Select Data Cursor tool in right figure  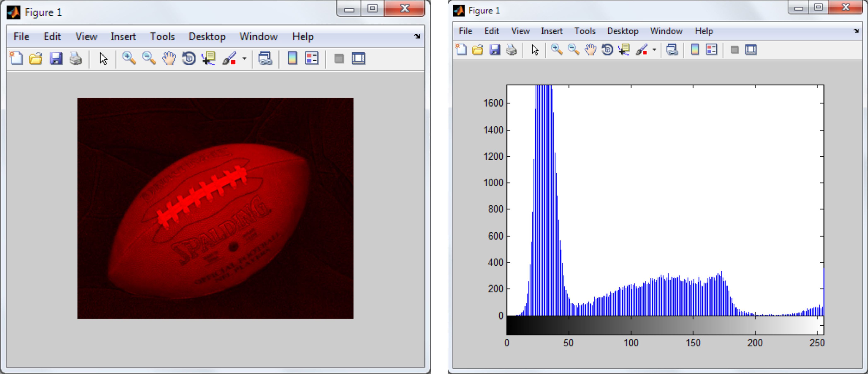624,50
